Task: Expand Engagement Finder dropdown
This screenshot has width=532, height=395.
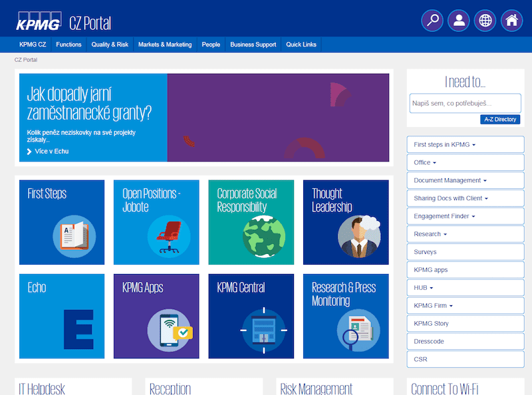Action: pos(465,216)
